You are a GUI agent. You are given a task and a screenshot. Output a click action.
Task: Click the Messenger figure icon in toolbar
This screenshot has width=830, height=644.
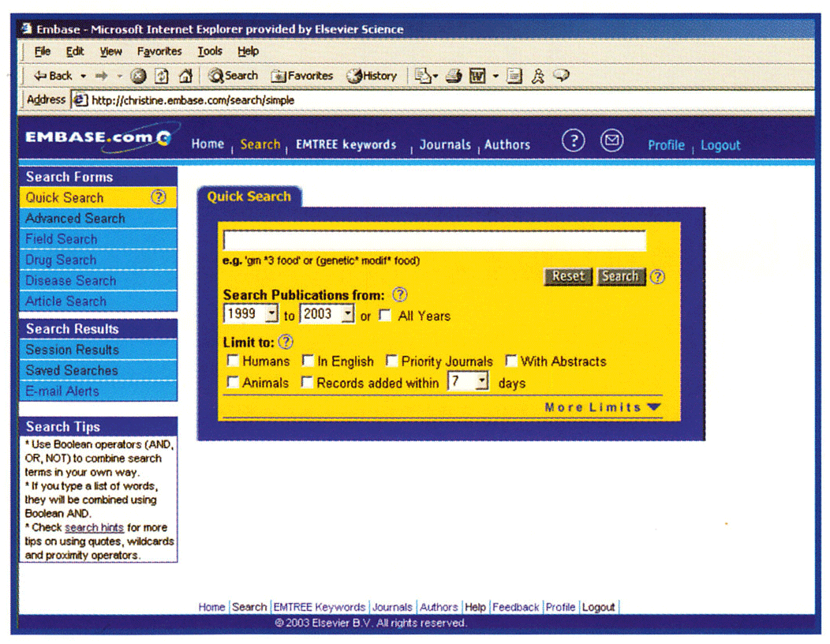(538, 76)
